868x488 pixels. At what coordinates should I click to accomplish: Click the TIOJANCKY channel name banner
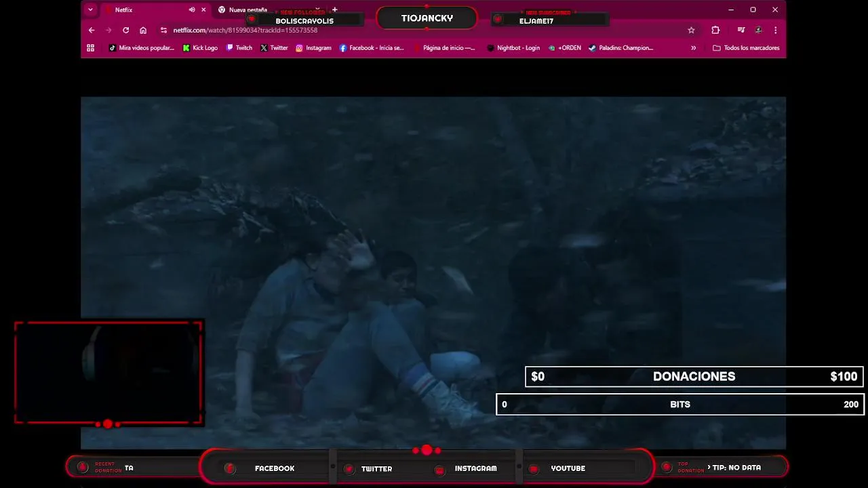click(x=427, y=18)
